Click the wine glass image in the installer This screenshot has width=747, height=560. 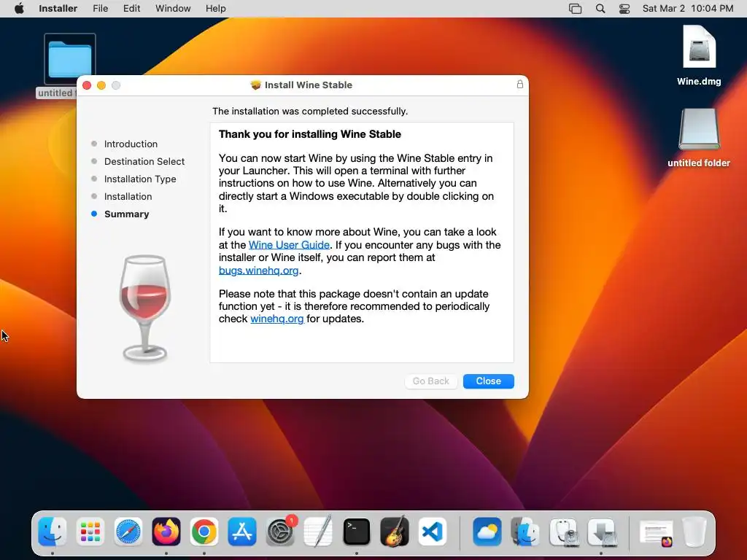[145, 308]
